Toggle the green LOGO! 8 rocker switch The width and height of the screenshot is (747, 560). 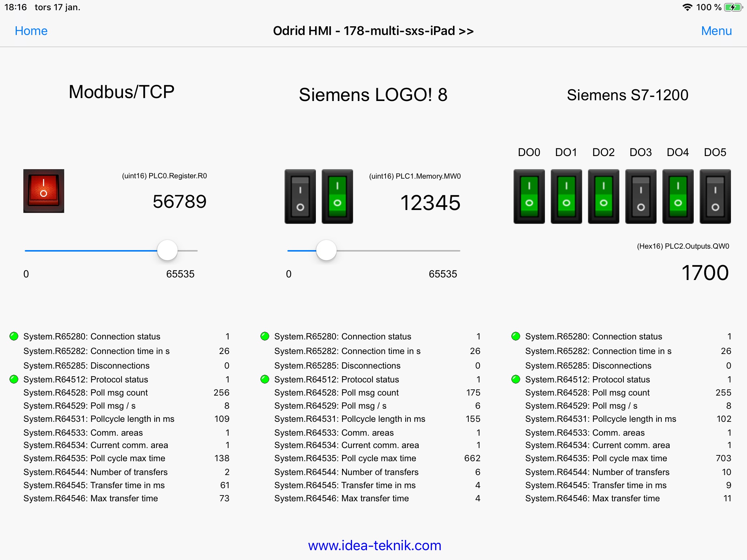coord(337,197)
